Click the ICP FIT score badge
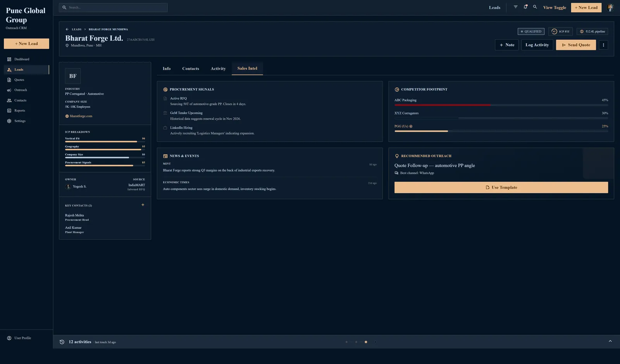The height and width of the screenshot is (364, 620). 560,31
